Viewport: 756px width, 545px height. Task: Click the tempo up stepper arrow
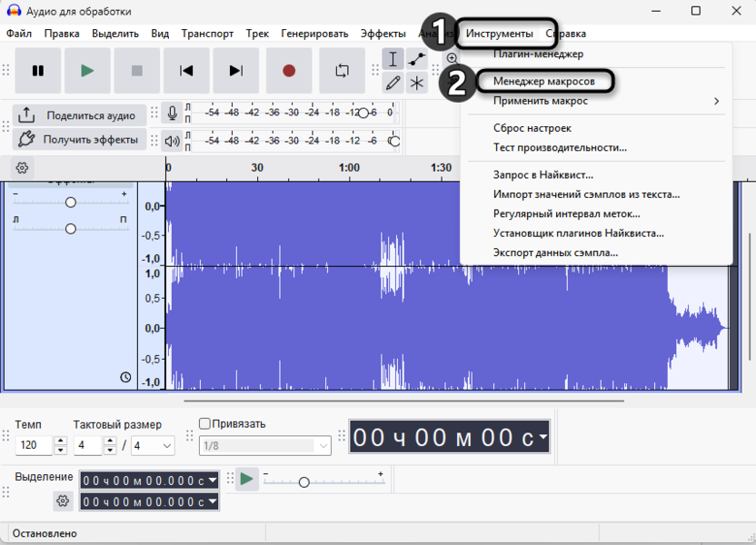point(60,441)
